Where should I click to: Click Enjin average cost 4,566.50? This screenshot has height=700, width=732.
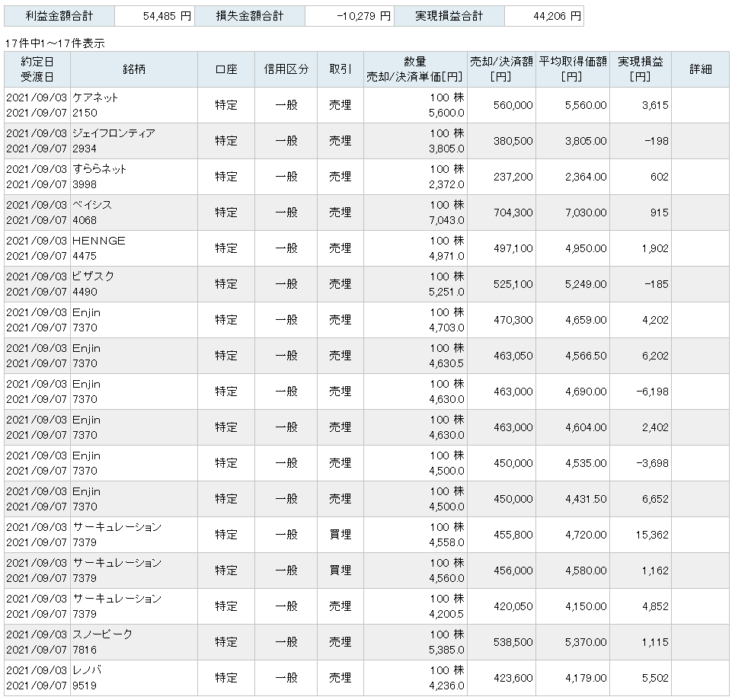point(586,356)
